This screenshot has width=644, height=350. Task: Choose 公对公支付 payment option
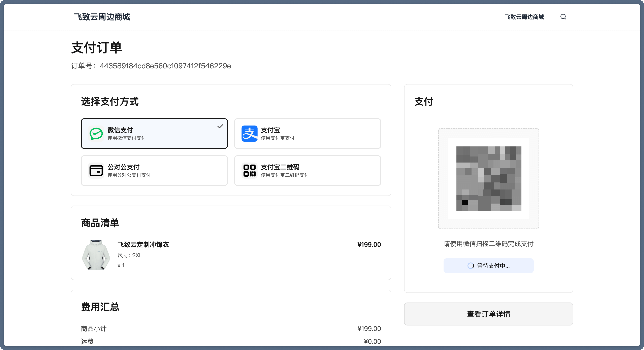[154, 171]
